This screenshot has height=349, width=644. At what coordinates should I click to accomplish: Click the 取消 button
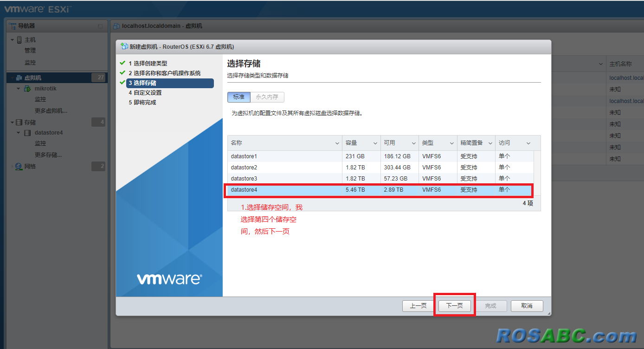tap(527, 306)
